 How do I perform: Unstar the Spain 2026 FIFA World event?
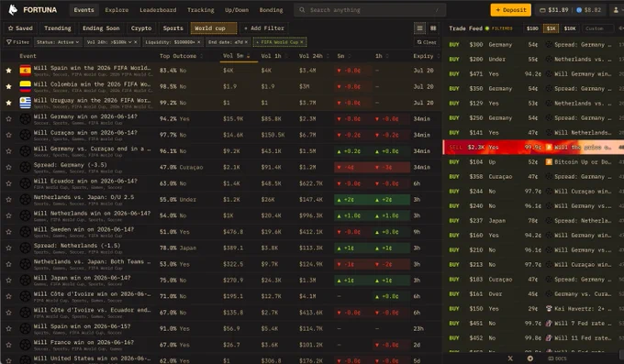pos(9,71)
